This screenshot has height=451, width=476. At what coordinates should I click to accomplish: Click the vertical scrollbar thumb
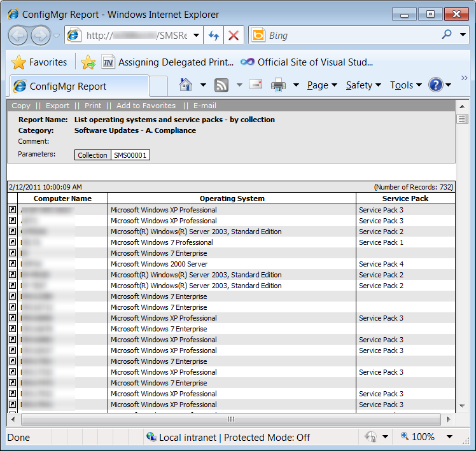click(x=462, y=119)
